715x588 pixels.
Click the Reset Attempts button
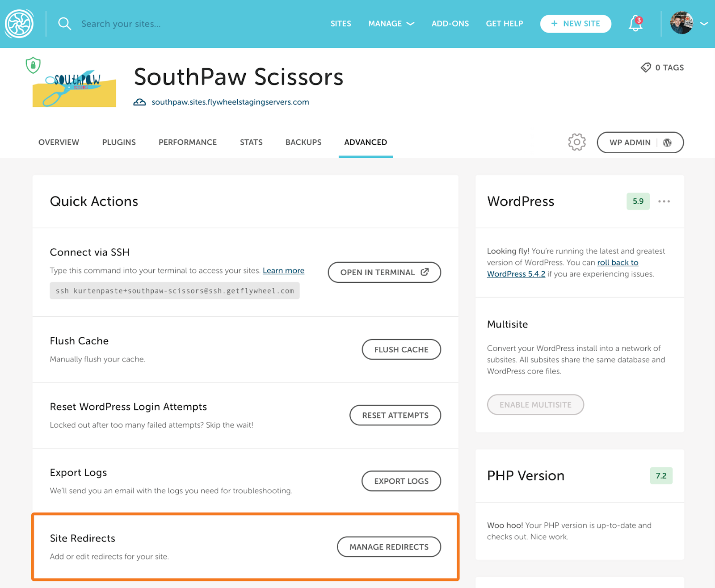pos(395,415)
